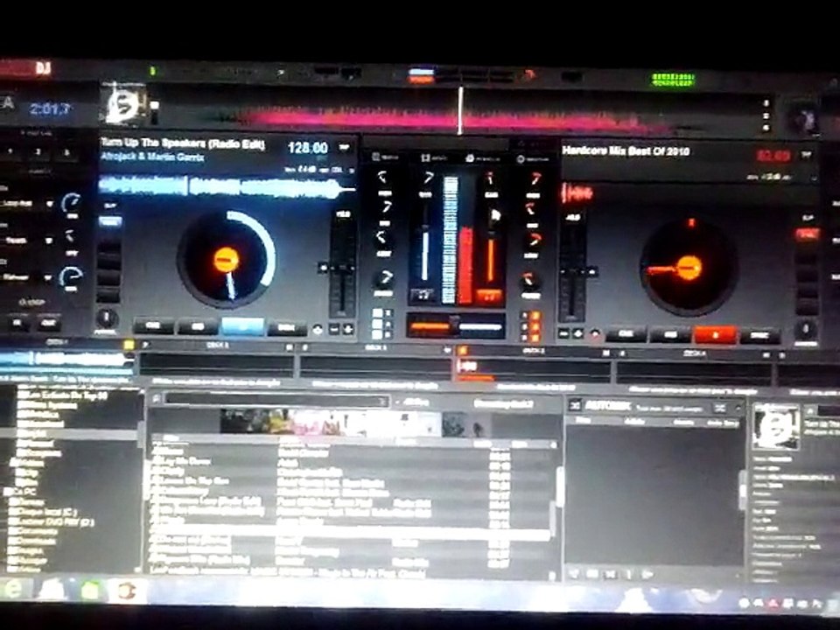This screenshot has width=840, height=630.
Task: Click the AUTOMIX panel header icon
Action: point(575,405)
